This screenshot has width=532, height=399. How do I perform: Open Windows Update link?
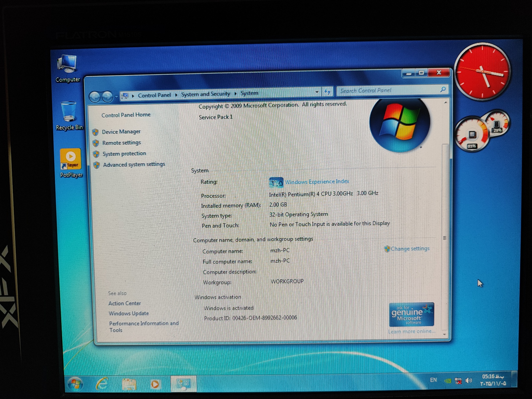point(129,313)
